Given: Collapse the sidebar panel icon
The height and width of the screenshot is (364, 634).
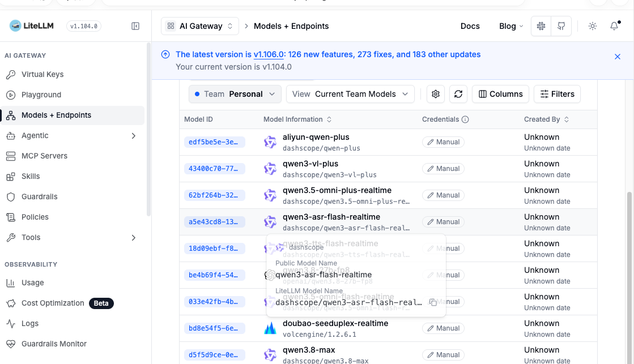Looking at the screenshot, I should [135, 26].
